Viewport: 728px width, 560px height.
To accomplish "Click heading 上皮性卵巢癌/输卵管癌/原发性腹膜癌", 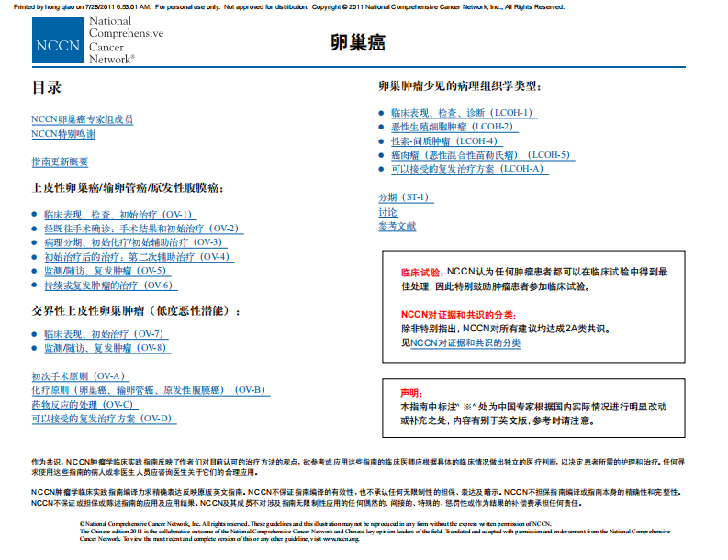I will point(128,188).
